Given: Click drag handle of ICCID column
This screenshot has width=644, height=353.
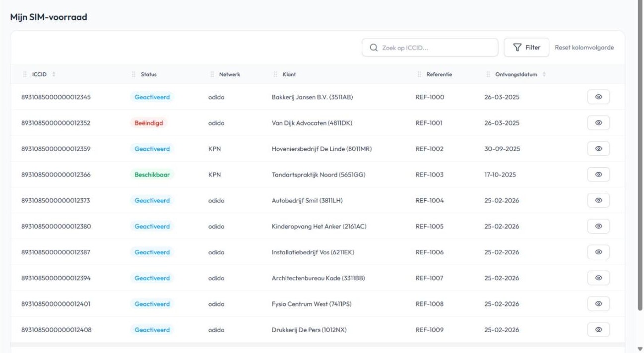Looking at the screenshot, I should 25,74.
